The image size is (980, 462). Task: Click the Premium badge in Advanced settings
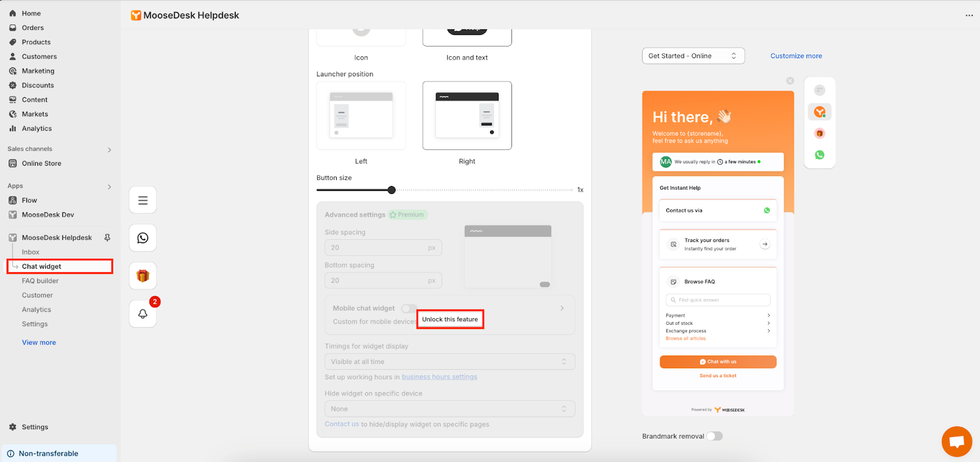coord(408,215)
